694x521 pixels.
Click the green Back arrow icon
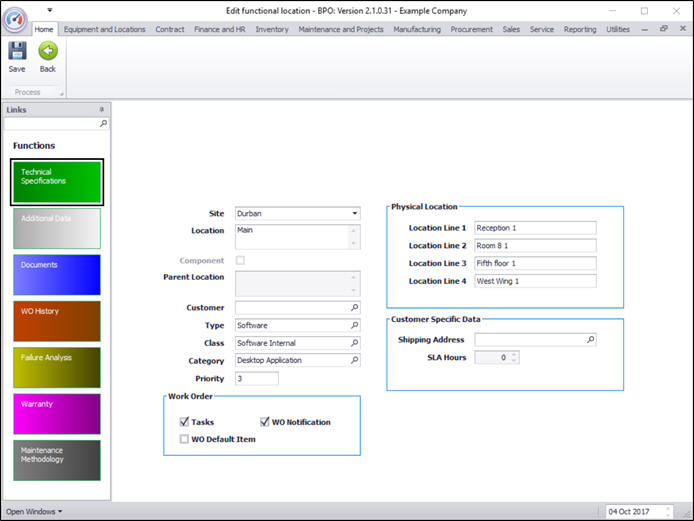coord(47,52)
